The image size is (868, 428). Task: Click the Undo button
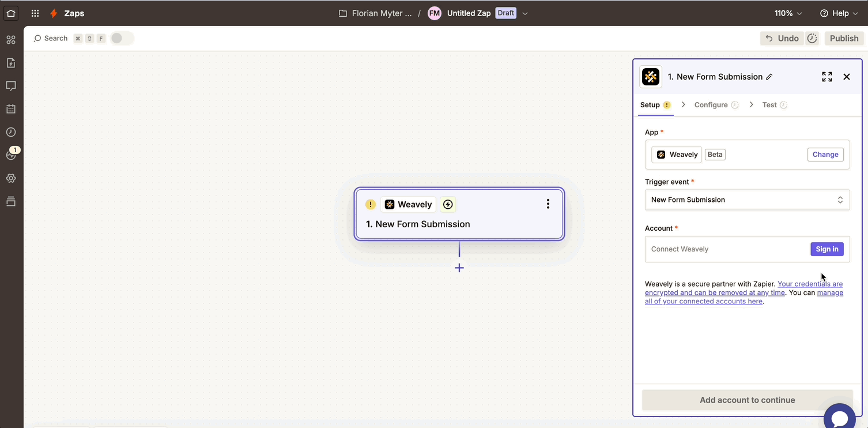tap(782, 38)
